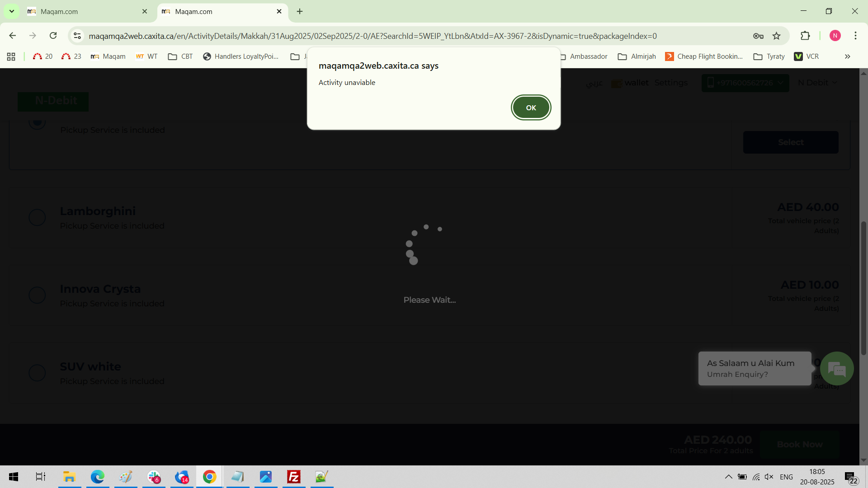Open the chat widget bubble
This screenshot has width=868, height=488.
tap(836, 369)
